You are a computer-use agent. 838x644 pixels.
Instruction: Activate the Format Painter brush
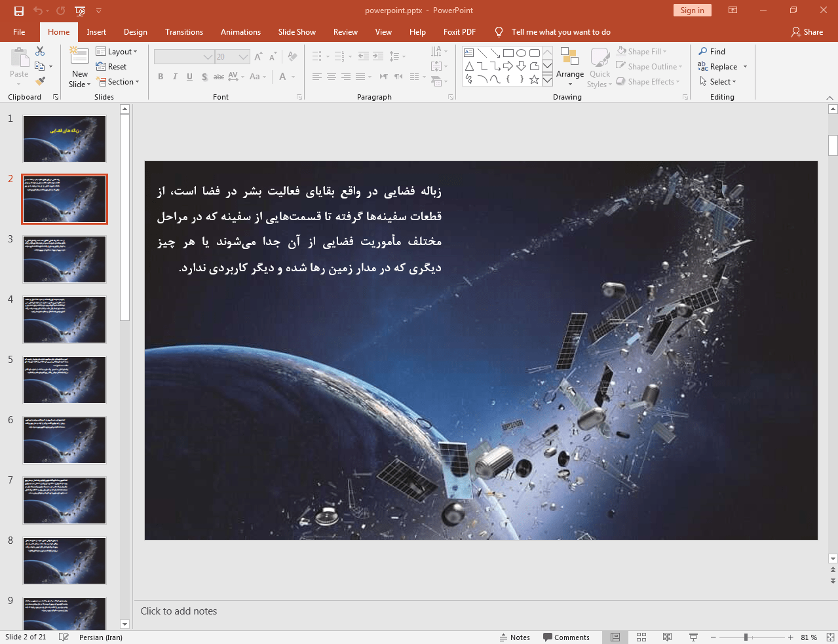[40, 81]
